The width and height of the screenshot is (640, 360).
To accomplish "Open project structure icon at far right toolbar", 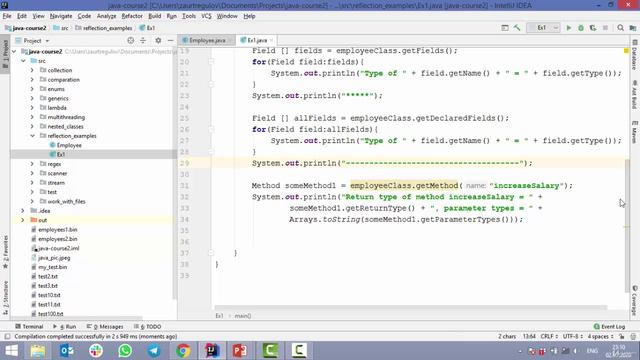I will 633,28.
